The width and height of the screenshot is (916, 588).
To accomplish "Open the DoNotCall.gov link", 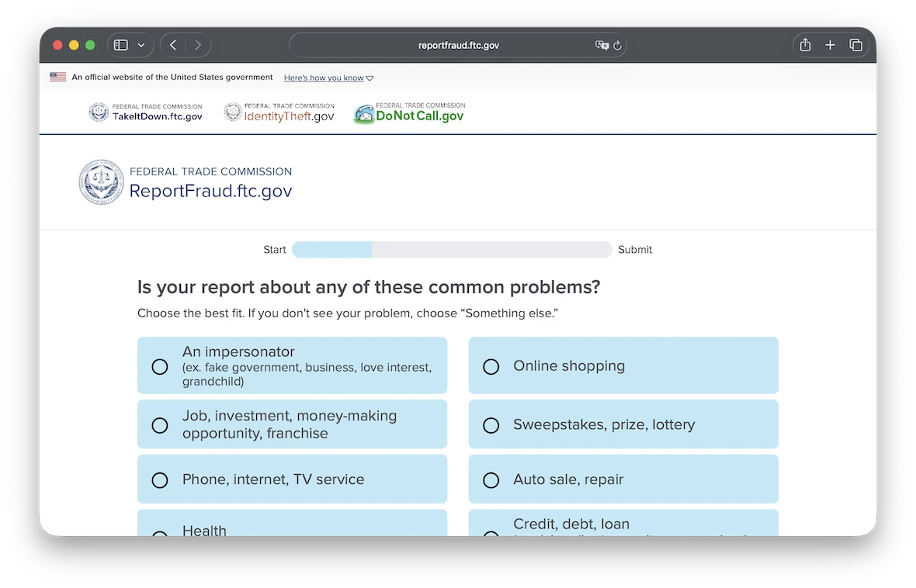I will coord(410,112).
